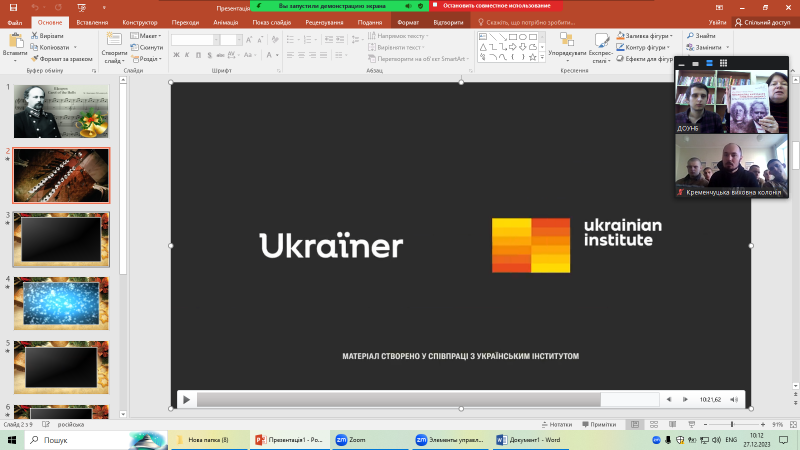The image size is (800, 450).
Task: Open the Конструктор ribbon tab
Action: pos(140,22)
